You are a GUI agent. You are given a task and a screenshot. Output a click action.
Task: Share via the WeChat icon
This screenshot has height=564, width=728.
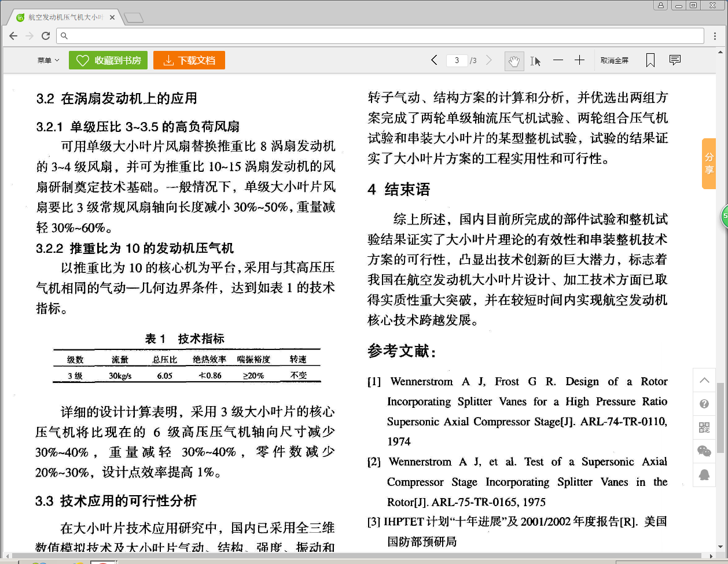pos(704,451)
